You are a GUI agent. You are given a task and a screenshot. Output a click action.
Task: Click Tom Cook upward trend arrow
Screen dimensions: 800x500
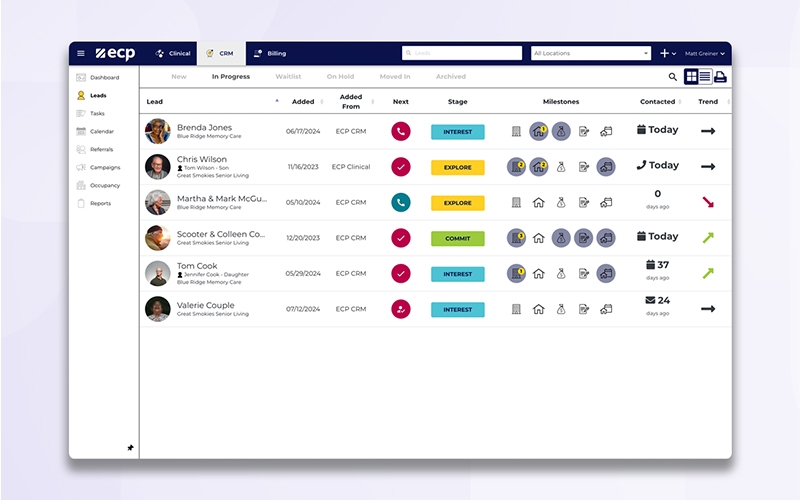tap(708, 273)
